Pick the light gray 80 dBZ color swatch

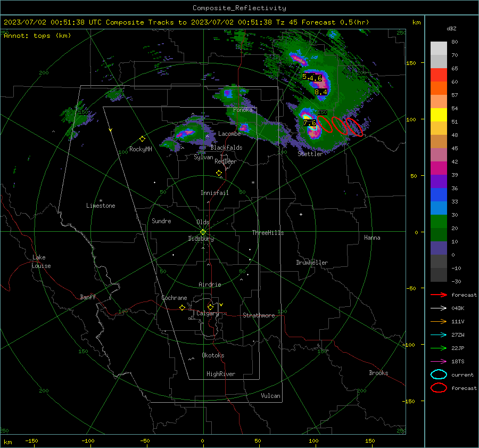click(x=439, y=48)
